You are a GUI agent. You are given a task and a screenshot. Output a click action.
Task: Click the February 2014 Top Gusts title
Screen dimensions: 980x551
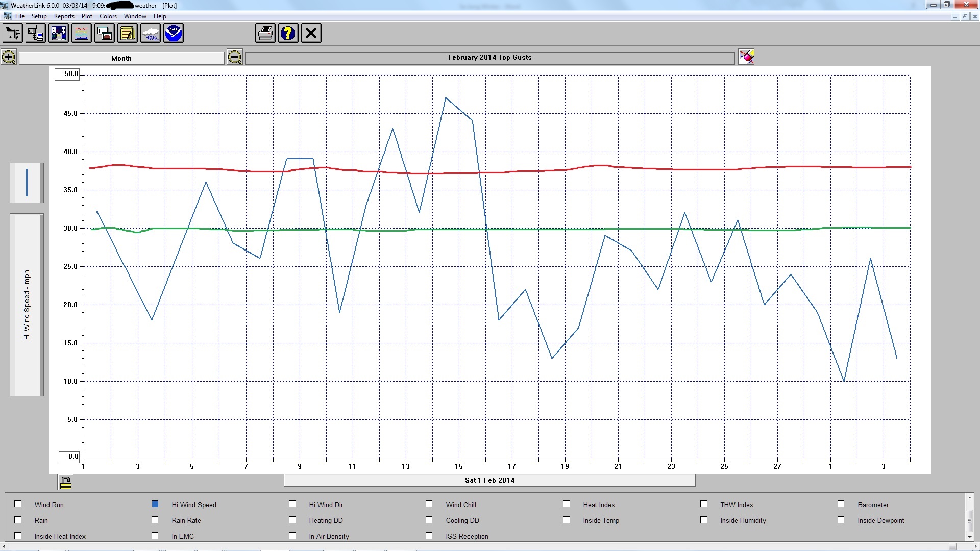coord(489,58)
